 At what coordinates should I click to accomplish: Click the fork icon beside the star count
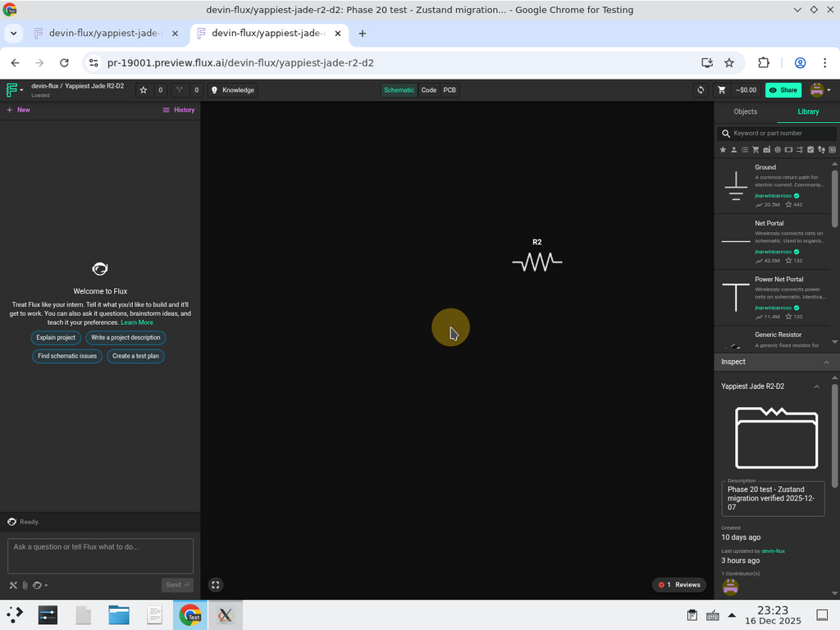click(x=180, y=90)
